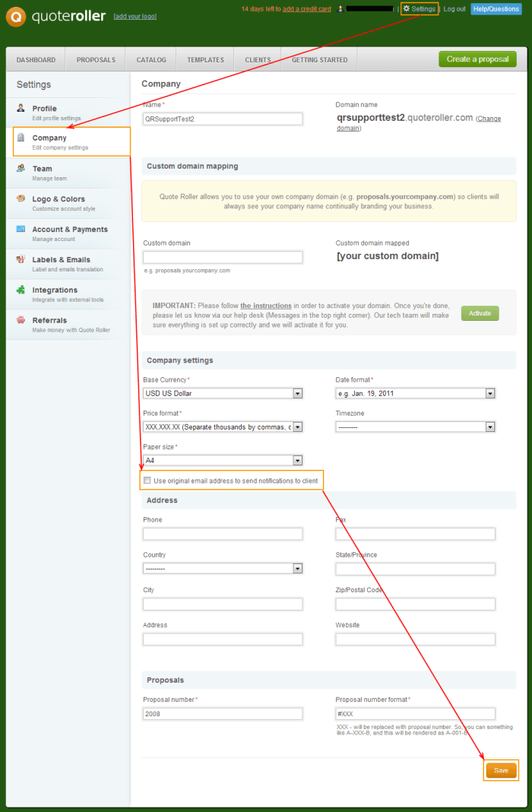Image resolution: width=532 pixels, height=812 pixels.
Task: Click the Log out link
Action: [454, 9]
